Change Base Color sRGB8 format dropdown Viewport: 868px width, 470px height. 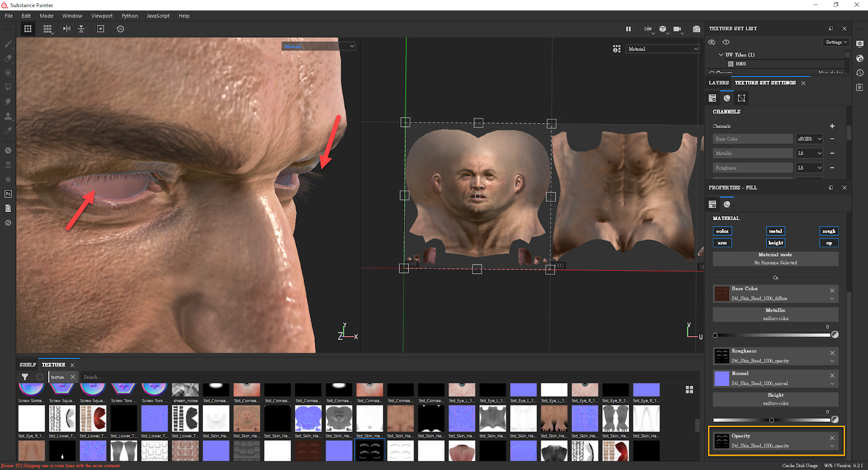809,139
